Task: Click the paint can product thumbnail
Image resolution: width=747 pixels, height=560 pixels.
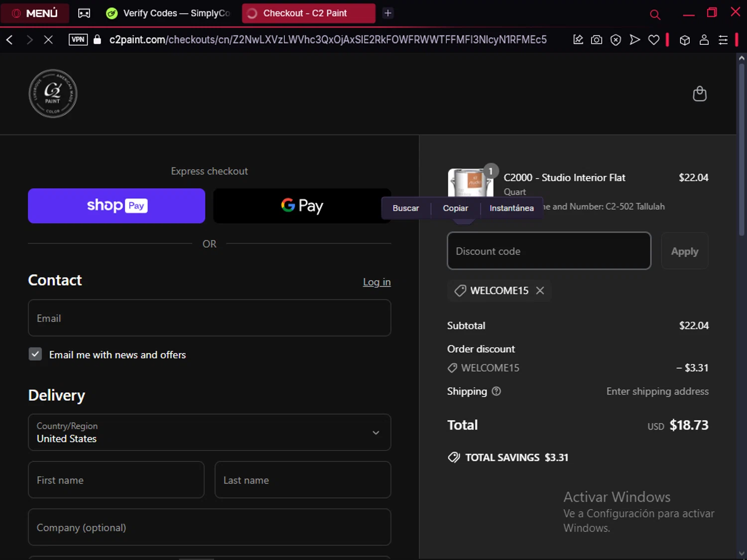Action: point(471,183)
